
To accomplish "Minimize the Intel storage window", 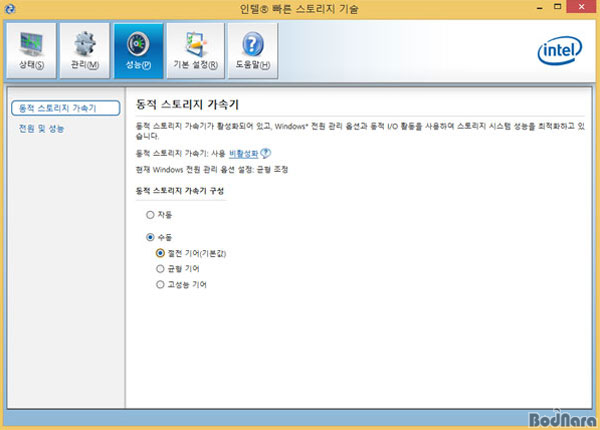I will pyautogui.click(x=540, y=8).
